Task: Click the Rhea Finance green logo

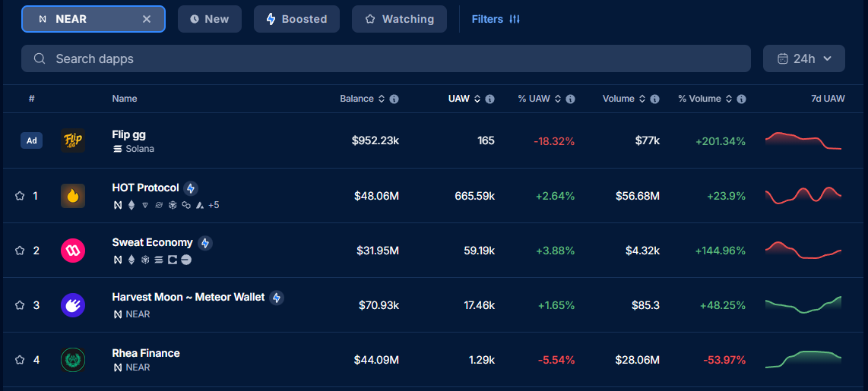Action: coord(73,360)
